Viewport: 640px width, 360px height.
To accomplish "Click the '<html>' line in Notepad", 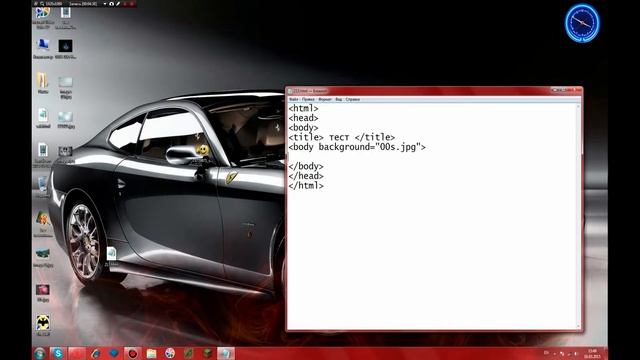I will pos(303,109).
